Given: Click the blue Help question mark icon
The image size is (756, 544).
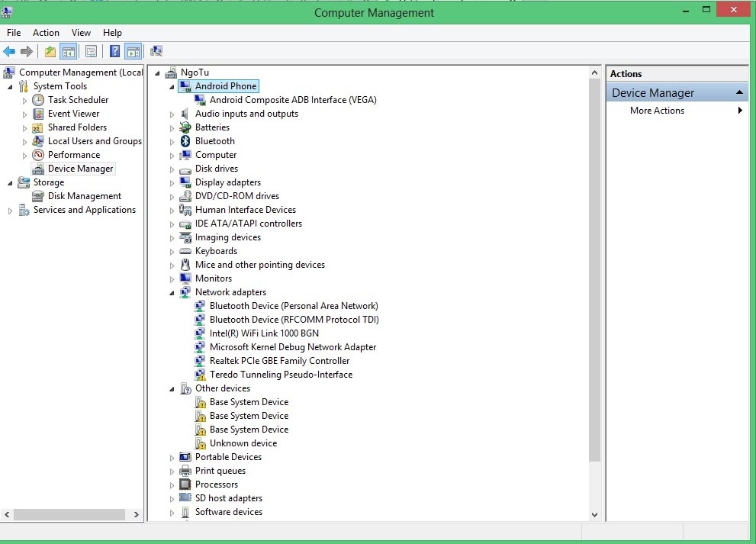Looking at the screenshot, I should pos(114,51).
